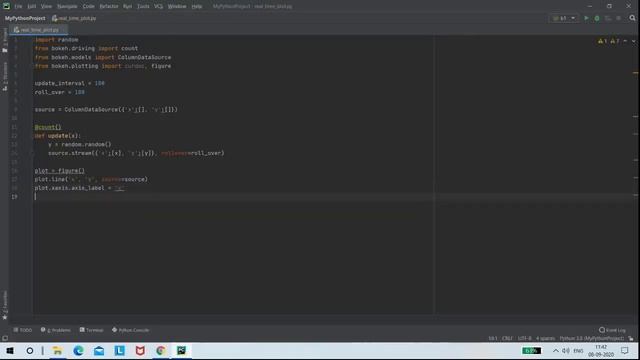This screenshot has height=360, width=640.
Task: Jump to previous highlighted problem arrow
Action: [x=625, y=41]
